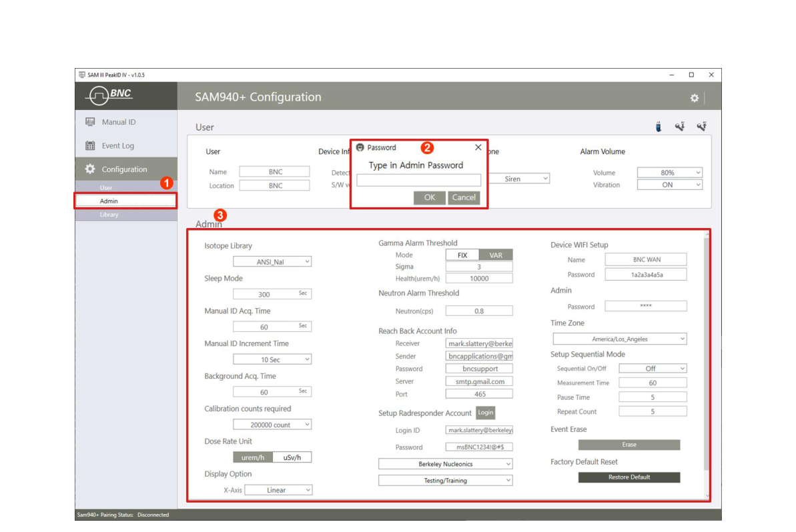Open the Testing/Training dropdown

[445, 480]
